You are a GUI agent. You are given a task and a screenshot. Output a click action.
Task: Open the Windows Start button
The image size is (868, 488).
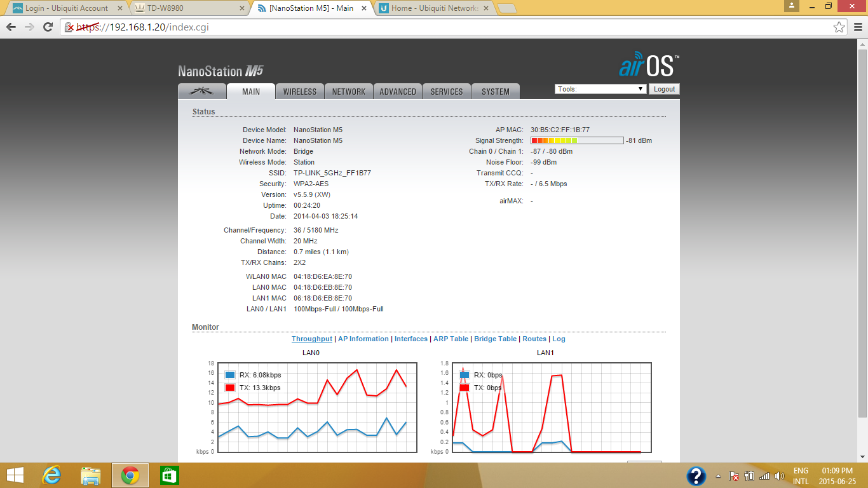(x=15, y=475)
